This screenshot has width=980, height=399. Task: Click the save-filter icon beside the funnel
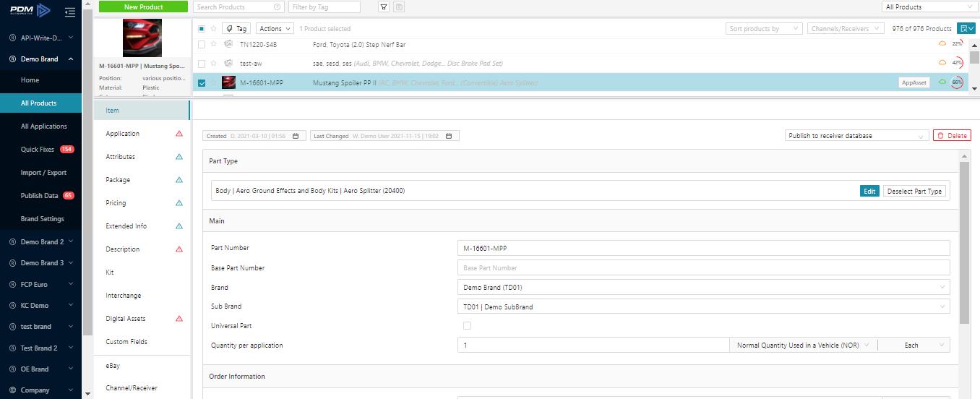399,7
